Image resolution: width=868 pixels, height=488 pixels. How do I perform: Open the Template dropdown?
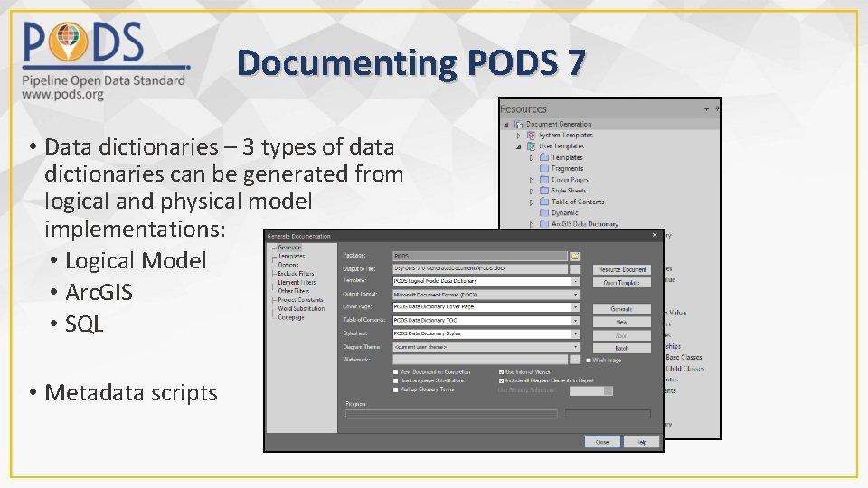coord(575,282)
